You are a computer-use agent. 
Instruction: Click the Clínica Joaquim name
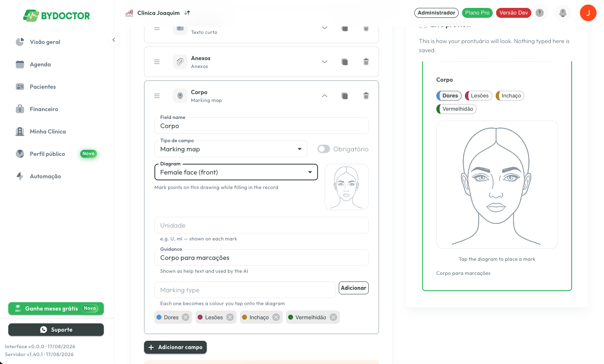point(159,13)
